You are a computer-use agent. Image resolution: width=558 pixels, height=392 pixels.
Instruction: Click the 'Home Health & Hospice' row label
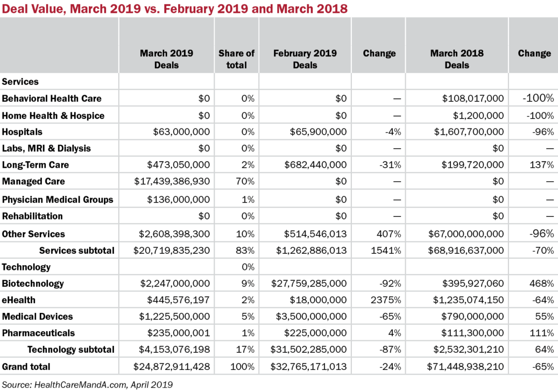(x=53, y=116)
